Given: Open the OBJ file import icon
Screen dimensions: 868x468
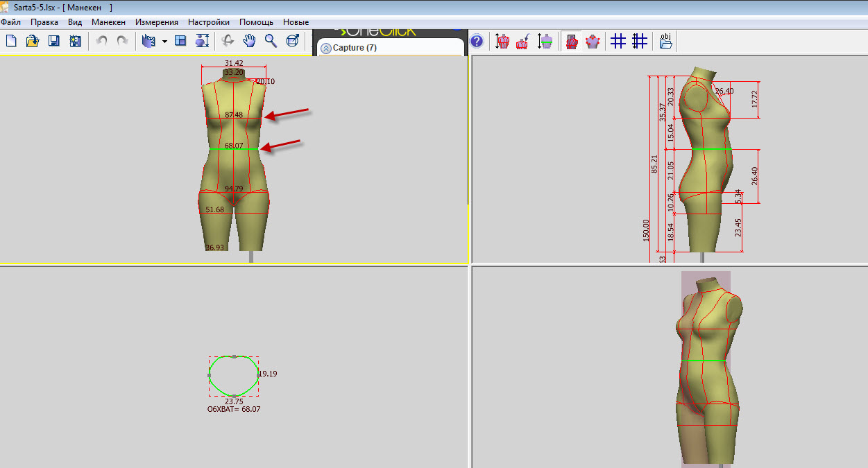Looking at the screenshot, I should [665, 41].
